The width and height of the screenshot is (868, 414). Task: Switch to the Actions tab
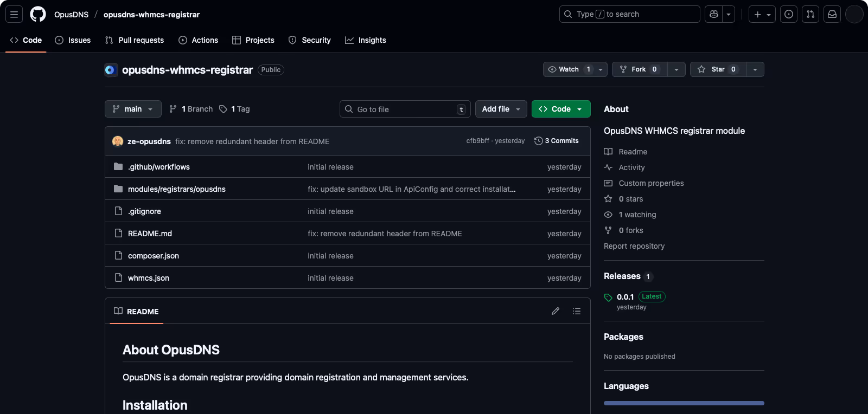[x=199, y=40]
